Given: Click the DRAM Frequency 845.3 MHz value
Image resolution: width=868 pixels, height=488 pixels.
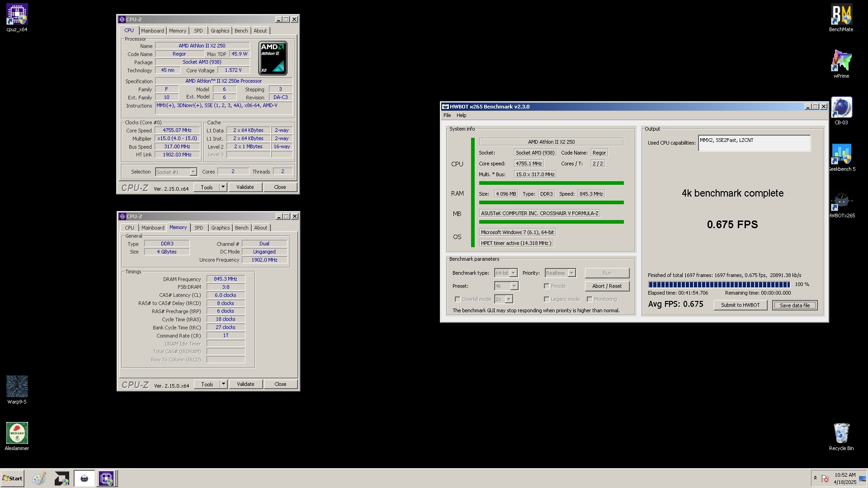Looking at the screenshot, I should (x=226, y=279).
